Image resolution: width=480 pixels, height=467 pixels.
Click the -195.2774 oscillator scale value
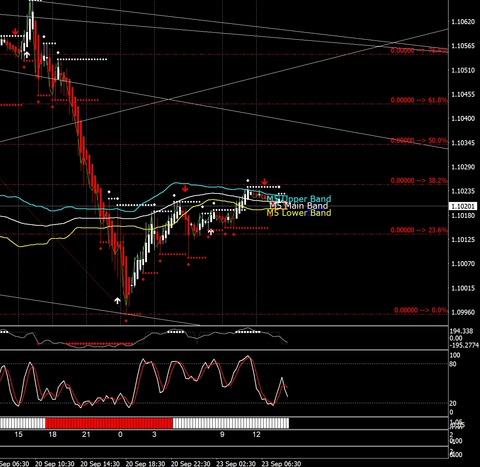pyautogui.click(x=464, y=345)
